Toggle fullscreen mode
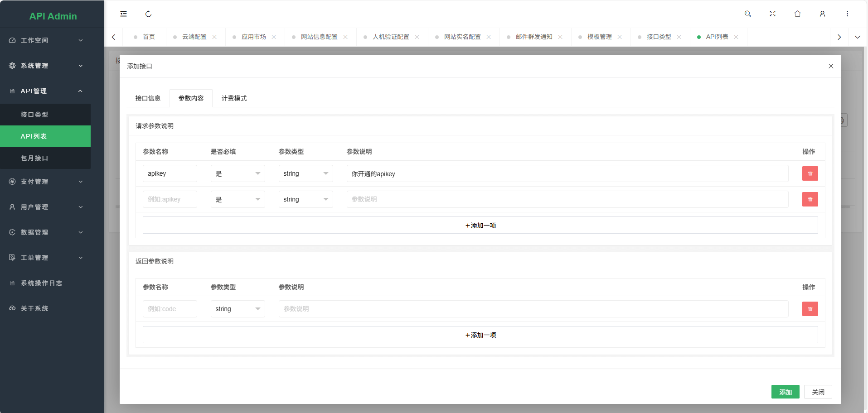This screenshot has width=868, height=413. tap(772, 14)
